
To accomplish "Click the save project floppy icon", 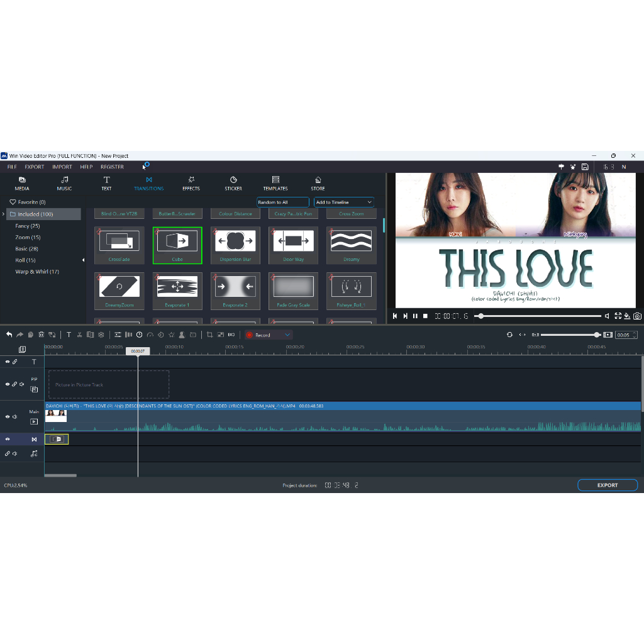I will [x=585, y=167].
